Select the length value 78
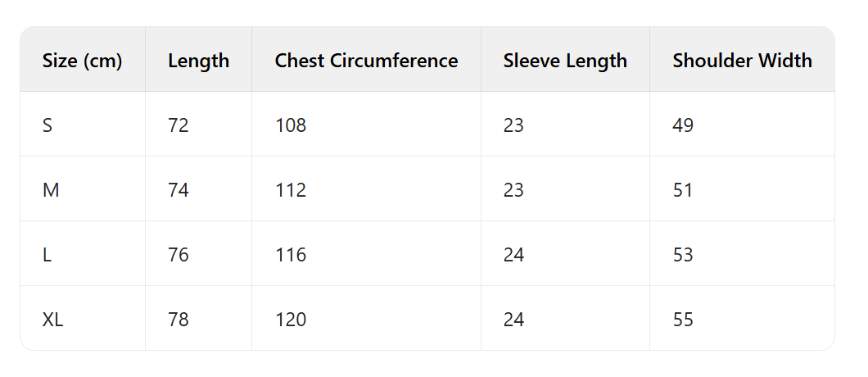868x377 pixels. click(178, 320)
